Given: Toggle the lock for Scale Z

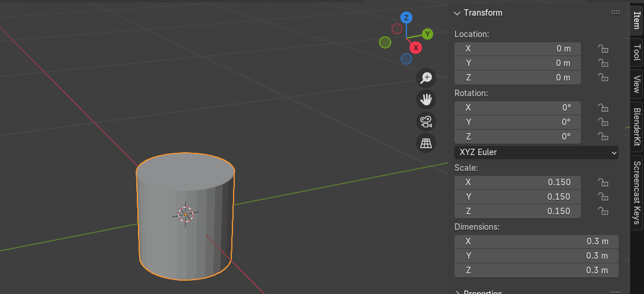Looking at the screenshot, I should pyautogui.click(x=603, y=211).
